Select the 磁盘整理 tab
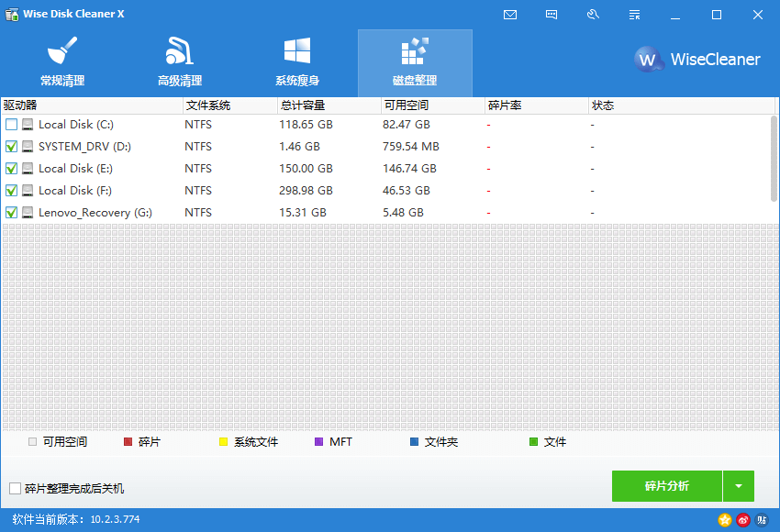The image size is (780, 532). click(x=415, y=62)
